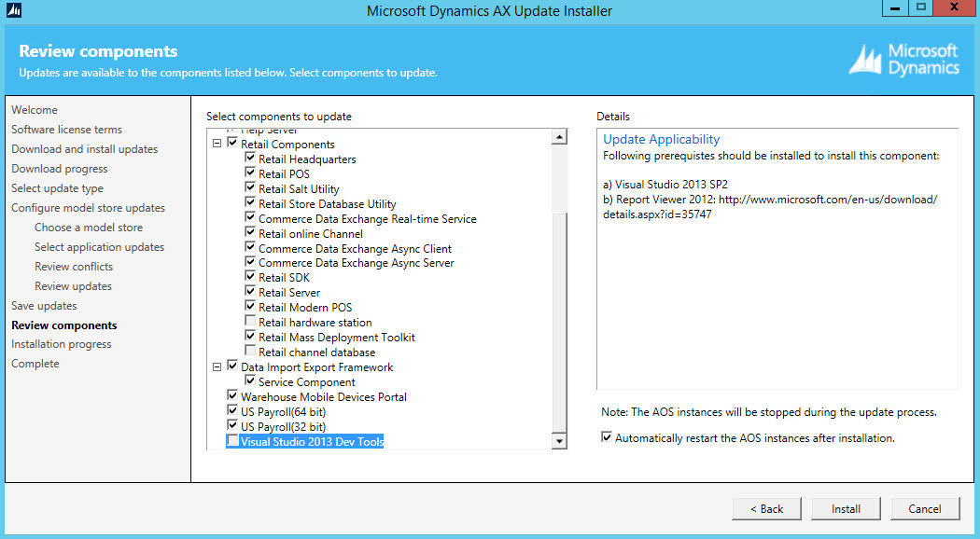
Task: Collapse the Retail Components tree node
Action: pos(217,144)
